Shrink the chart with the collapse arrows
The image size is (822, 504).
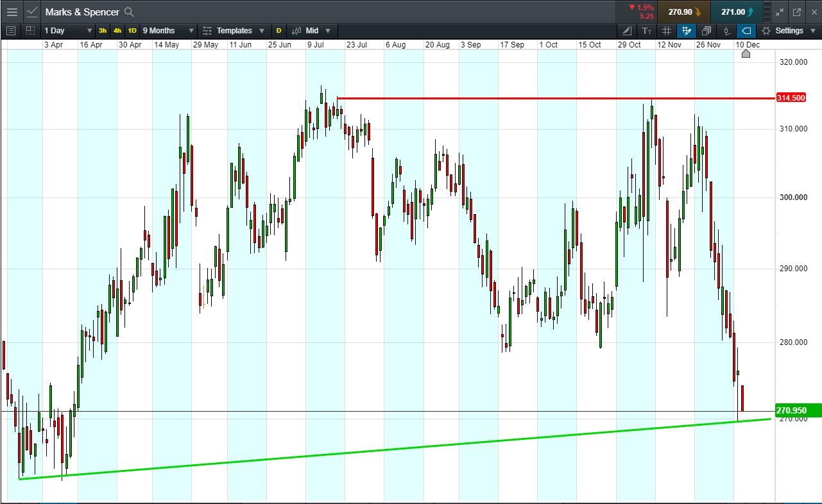(780, 12)
